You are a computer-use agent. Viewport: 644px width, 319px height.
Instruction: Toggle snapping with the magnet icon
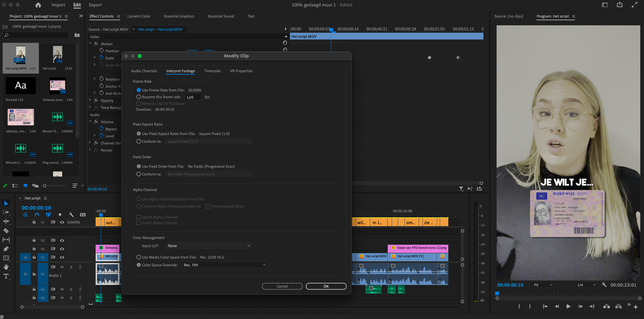(x=37, y=215)
